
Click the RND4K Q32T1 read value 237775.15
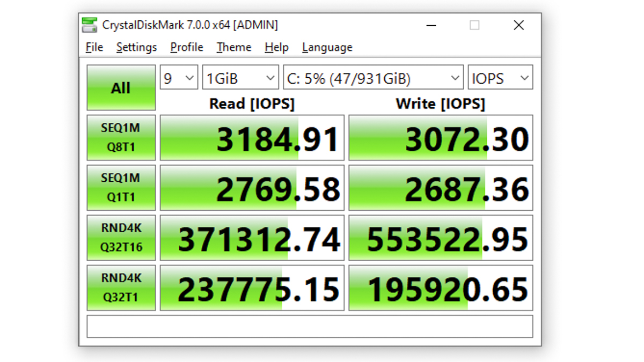tap(252, 287)
